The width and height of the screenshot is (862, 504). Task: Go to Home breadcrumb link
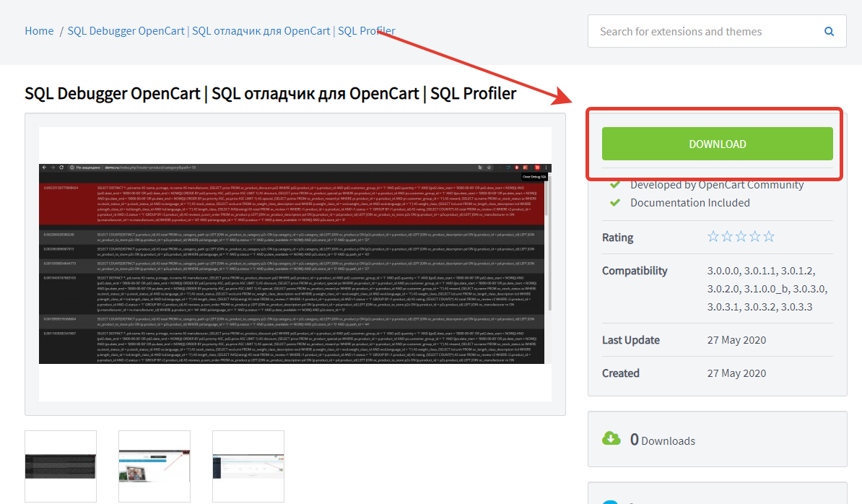point(39,31)
